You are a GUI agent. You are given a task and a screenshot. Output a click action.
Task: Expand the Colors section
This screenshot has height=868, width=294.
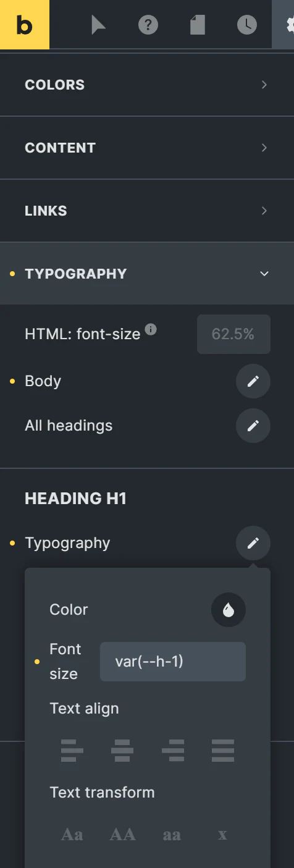147,85
